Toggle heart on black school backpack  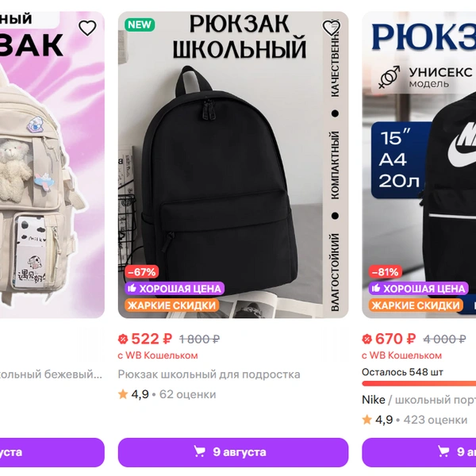click(x=331, y=29)
